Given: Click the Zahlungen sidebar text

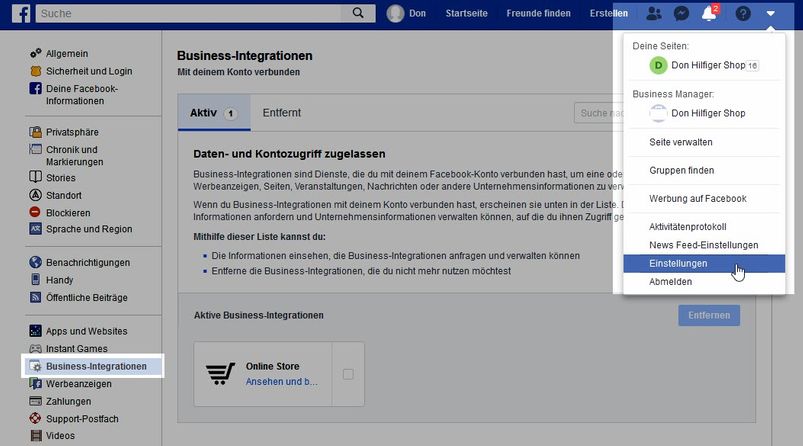Looking at the screenshot, I should tap(69, 401).
